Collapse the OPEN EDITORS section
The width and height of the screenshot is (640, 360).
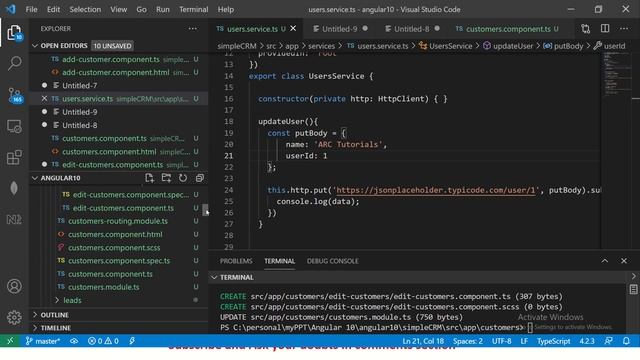[x=35, y=46]
